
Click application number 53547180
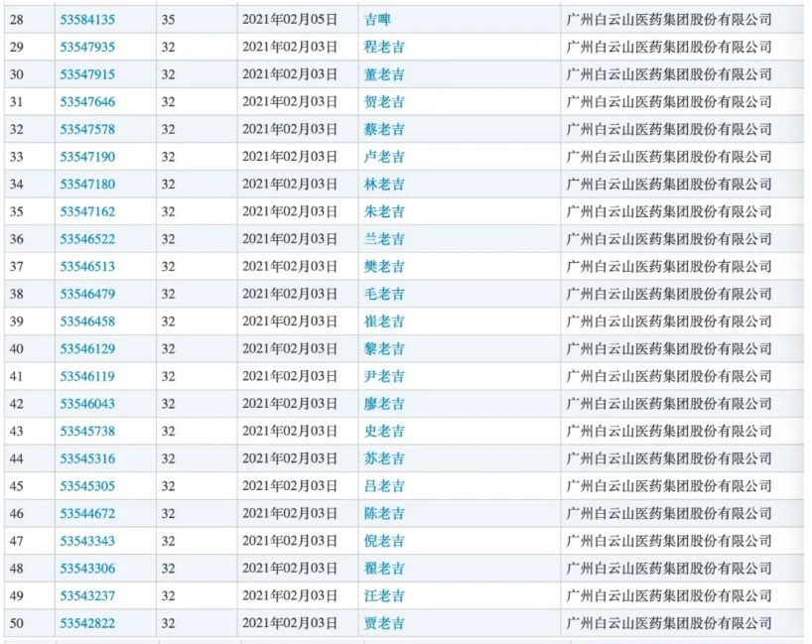(x=87, y=185)
